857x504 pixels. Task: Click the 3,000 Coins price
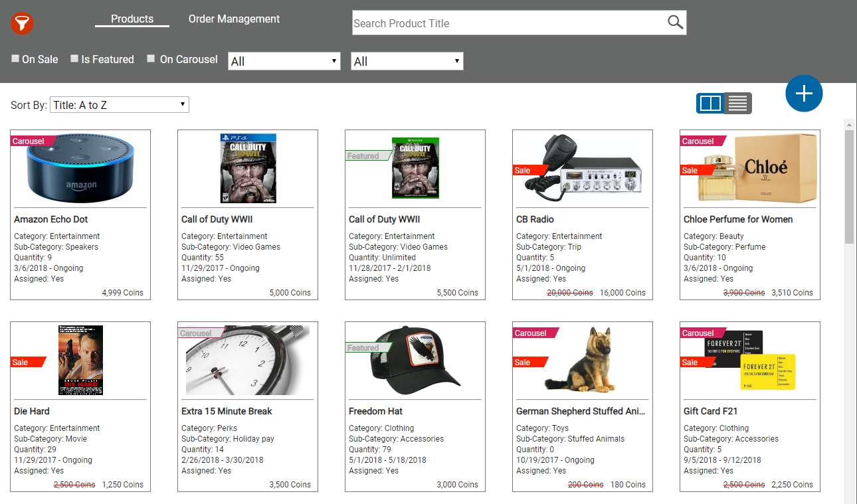click(457, 485)
